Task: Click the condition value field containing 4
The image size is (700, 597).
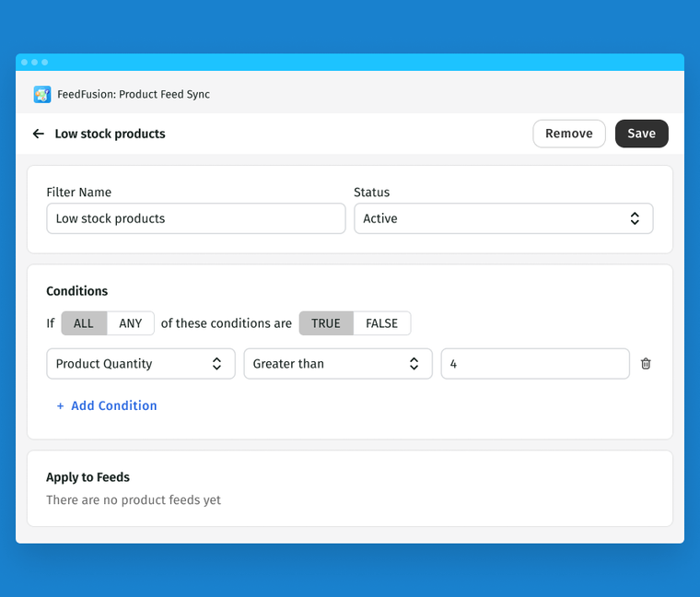Action: point(535,364)
